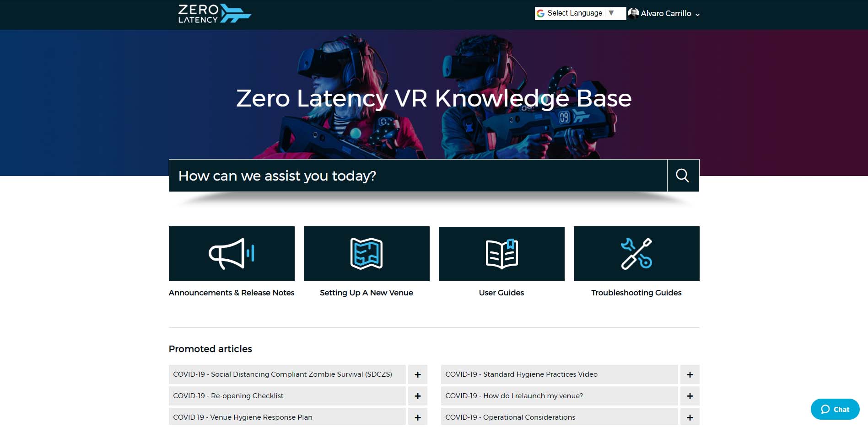
Task: Click the User Guides text link
Action: point(501,293)
